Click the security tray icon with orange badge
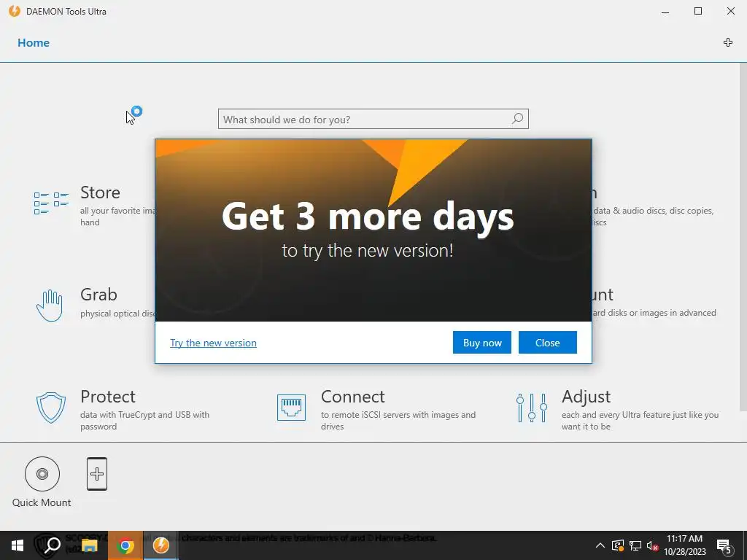Screen dimensions: 747x560 pos(617,545)
